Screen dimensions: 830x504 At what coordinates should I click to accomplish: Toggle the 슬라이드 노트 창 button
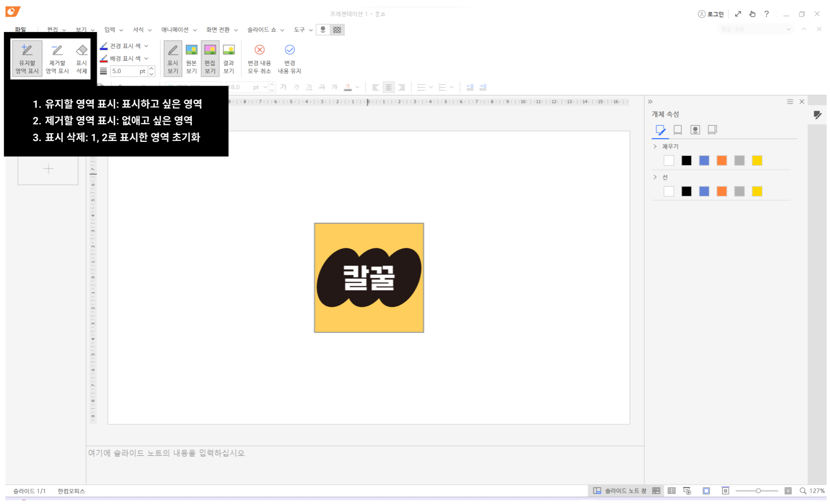[x=619, y=491]
